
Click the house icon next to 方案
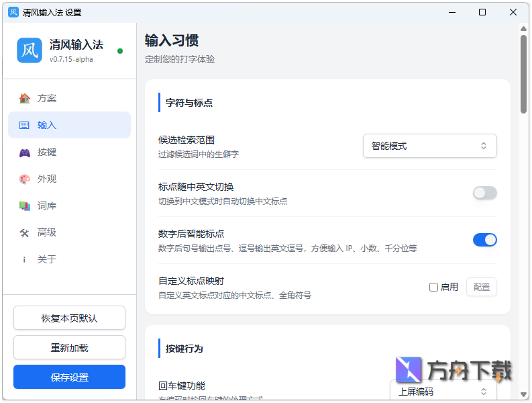pyautogui.click(x=24, y=98)
